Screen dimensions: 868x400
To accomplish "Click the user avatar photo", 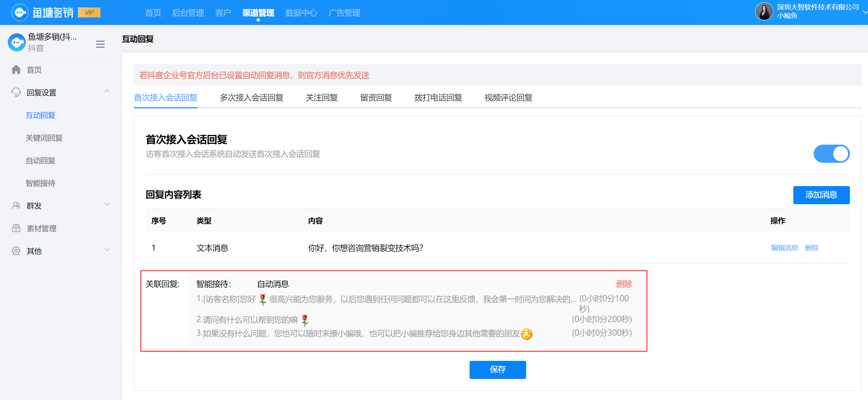I will pyautogui.click(x=764, y=11).
